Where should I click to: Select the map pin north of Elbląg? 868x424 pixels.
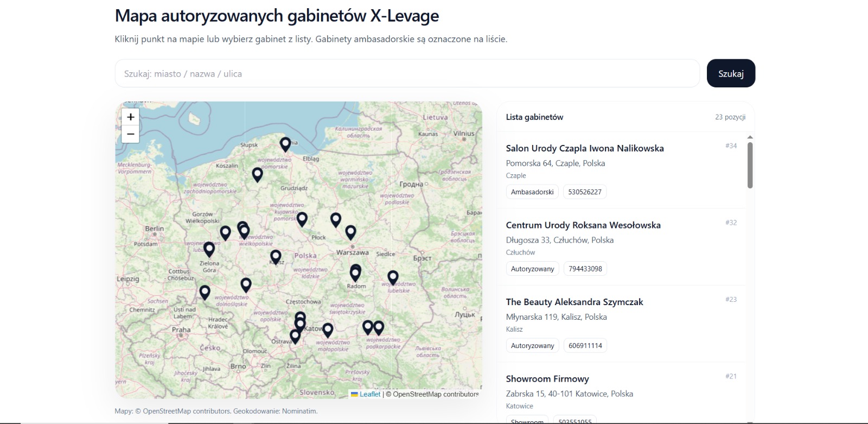(x=285, y=144)
